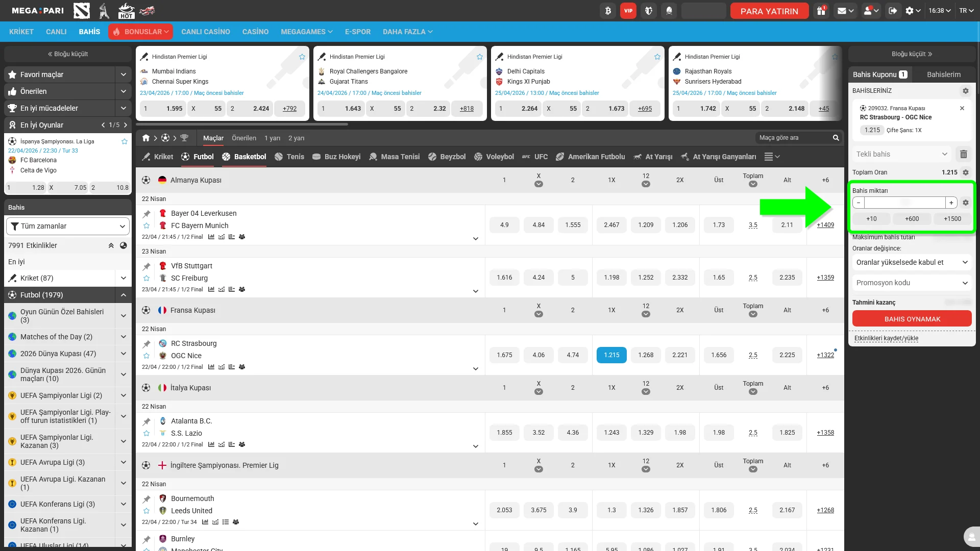This screenshot has width=980, height=551.
Task: Click the logout exit icon
Action: point(893,11)
